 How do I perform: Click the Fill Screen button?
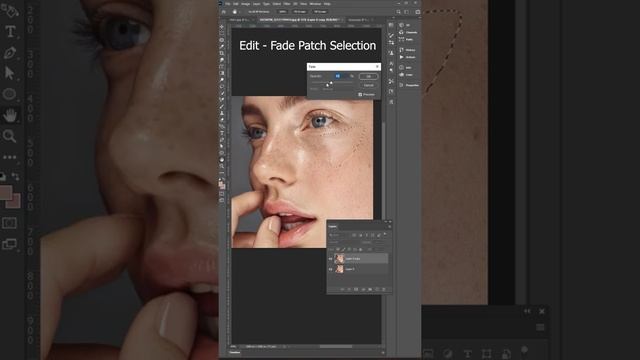pyautogui.click(x=320, y=12)
